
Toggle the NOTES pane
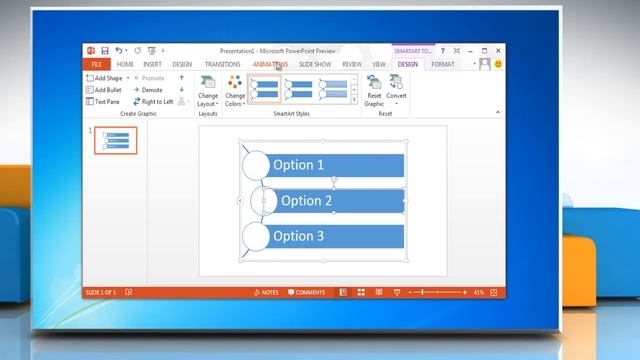pyautogui.click(x=266, y=292)
